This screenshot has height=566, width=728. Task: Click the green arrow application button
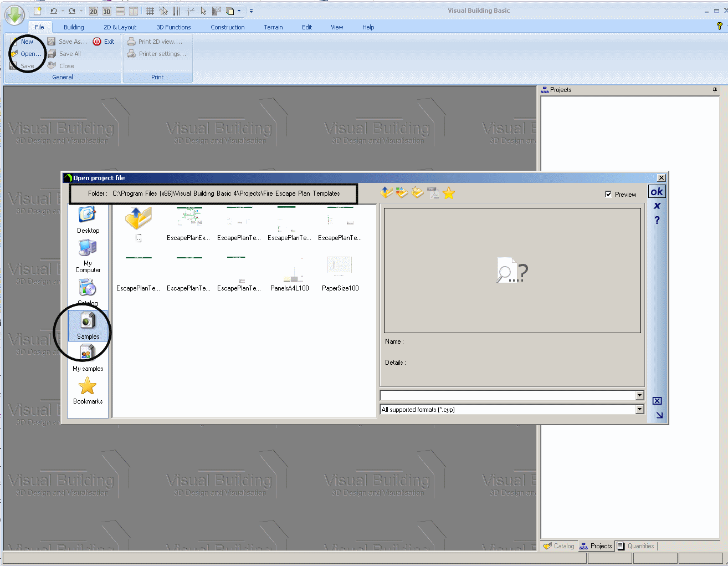point(14,15)
